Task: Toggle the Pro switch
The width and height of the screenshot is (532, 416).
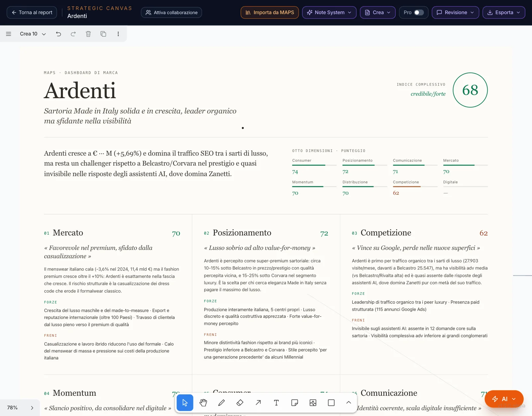Action: tap(419, 12)
